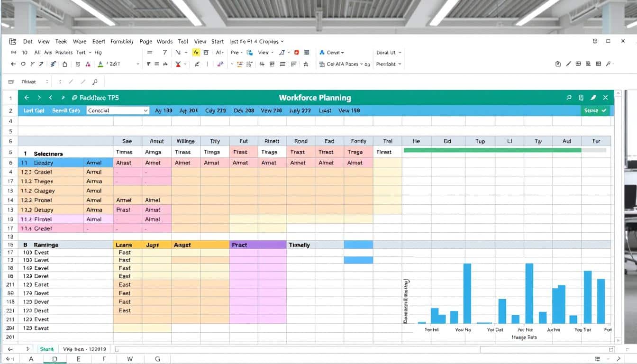The height and width of the screenshot is (364, 637).
Task: Click the yellow Leans header cell
Action: (127, 245)
